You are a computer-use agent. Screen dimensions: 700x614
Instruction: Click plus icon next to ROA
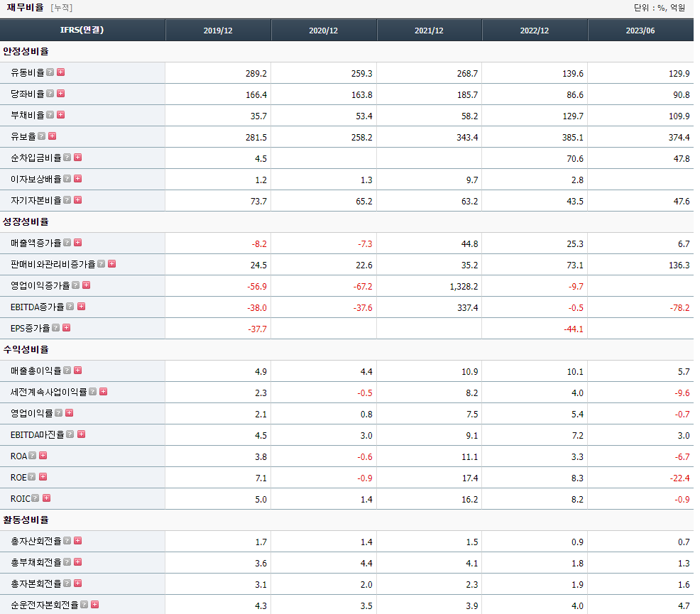(x=43, y=456)
